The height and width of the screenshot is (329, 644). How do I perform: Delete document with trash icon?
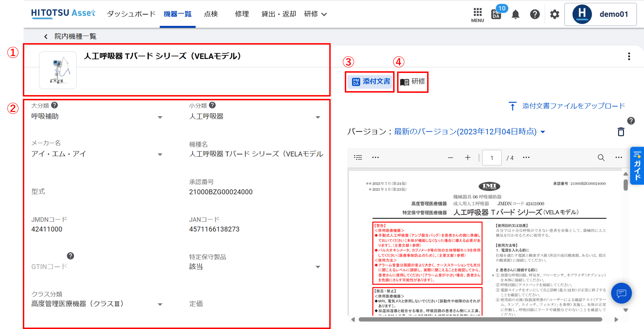coord(621,132)
